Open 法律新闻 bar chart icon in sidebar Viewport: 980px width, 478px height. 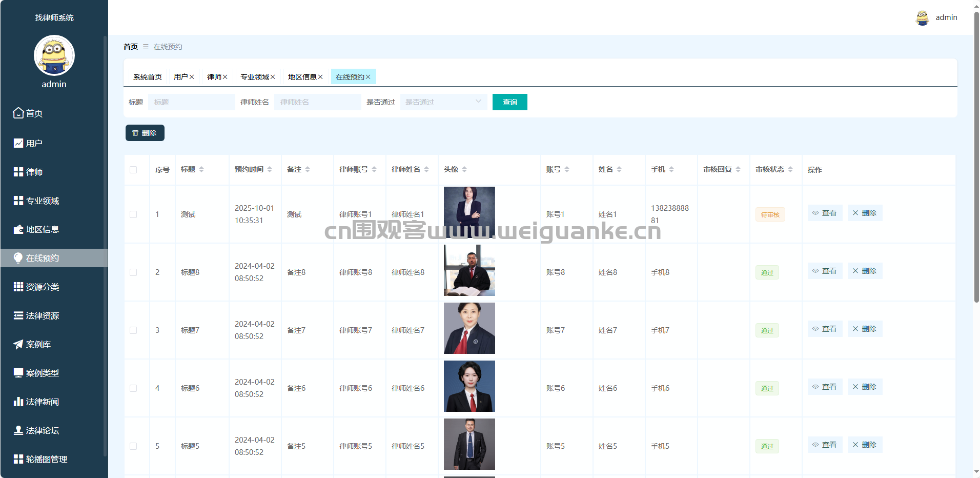(18, 402)
